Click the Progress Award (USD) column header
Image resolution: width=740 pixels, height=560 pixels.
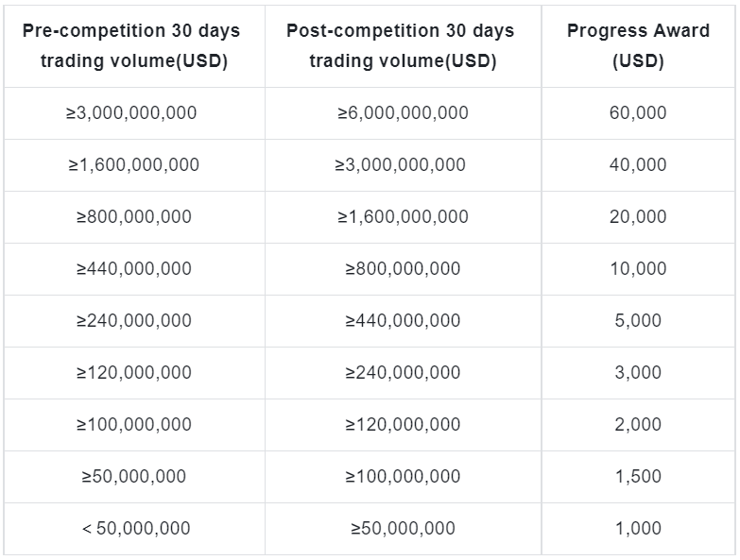click(x=638, y=46)
